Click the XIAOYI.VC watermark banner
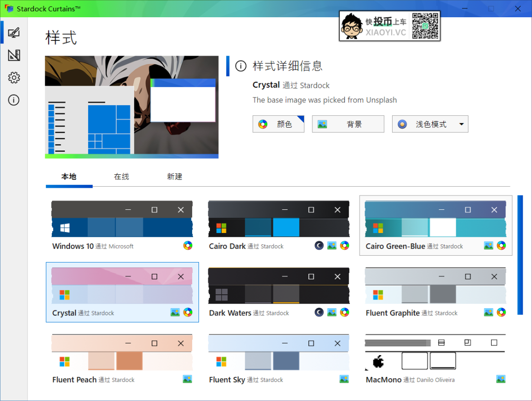532x401 pixels. [389, 25]
